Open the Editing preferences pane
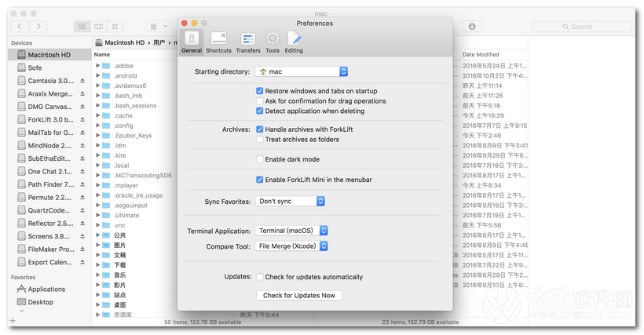644x335 pixels. (x=294, y=42)
